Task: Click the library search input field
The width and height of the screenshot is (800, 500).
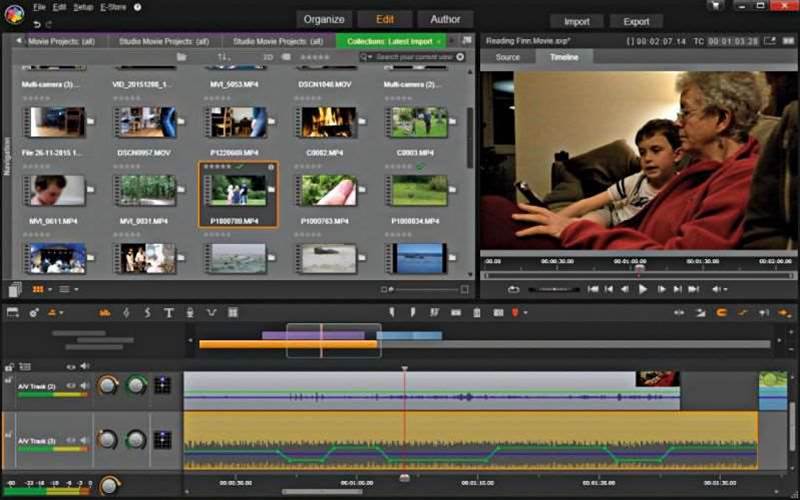Action: [415, 57]
